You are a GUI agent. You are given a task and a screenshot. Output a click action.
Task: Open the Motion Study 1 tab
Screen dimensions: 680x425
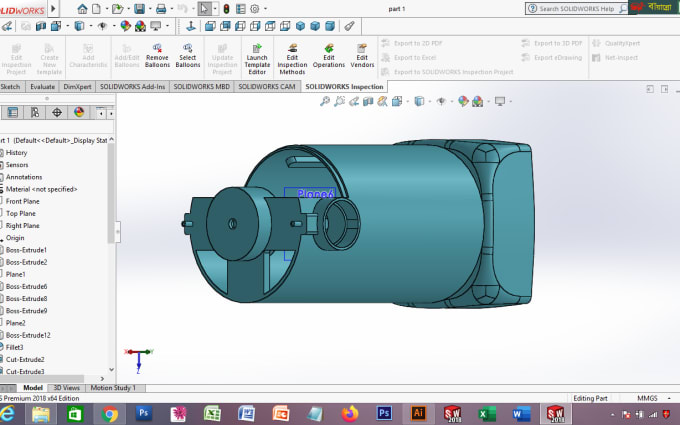[113, 388]
